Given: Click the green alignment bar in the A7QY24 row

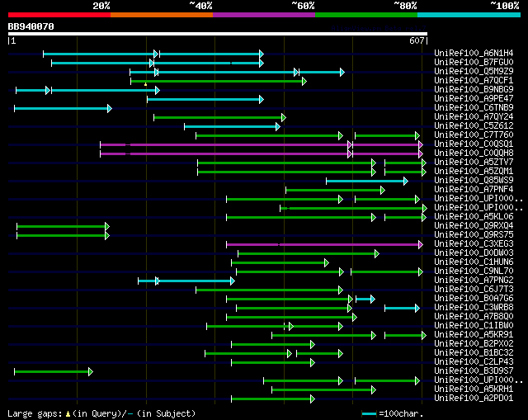Looking at the screenshot, I should coord(220,117).
